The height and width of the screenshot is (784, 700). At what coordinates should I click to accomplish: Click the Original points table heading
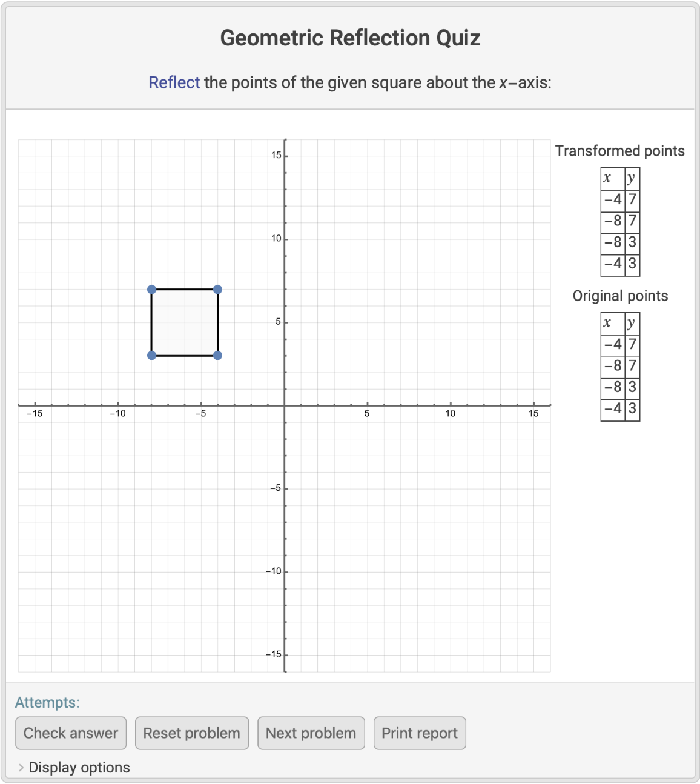coord(620,296)
